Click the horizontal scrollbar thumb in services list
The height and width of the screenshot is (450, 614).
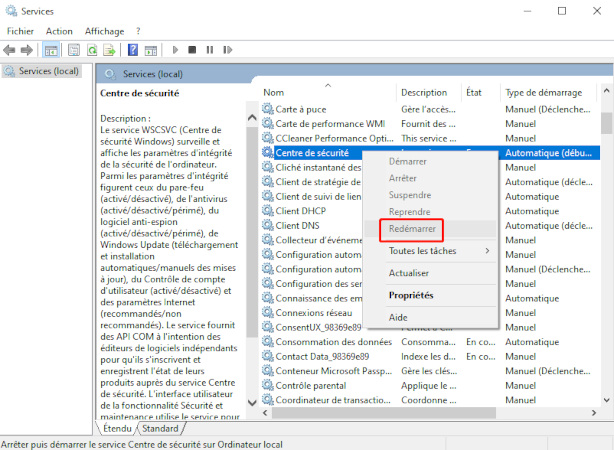click(384, 413)
